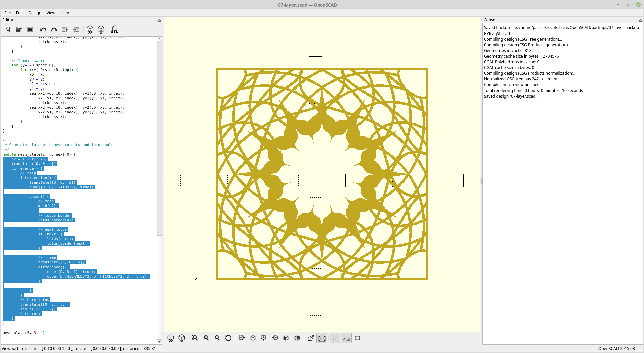Screen dimensions: 644x353
Task: Open an existing SCAD file
Action: point(18,30)
